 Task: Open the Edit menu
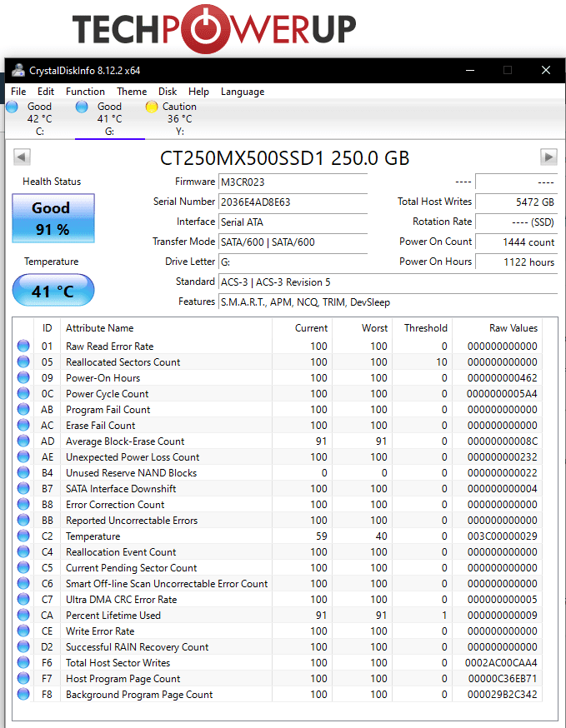[x=46, y=92]
